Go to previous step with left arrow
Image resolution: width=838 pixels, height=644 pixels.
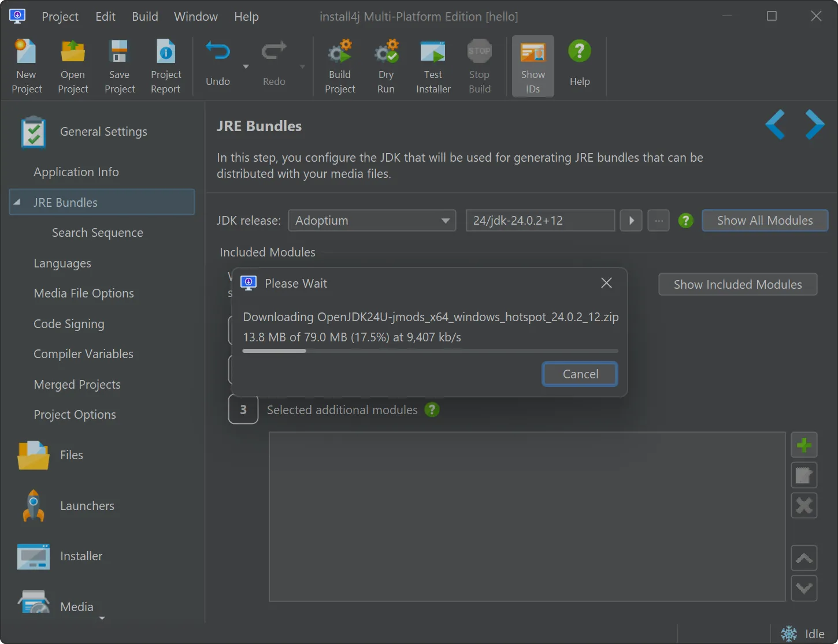coord(775,124)
